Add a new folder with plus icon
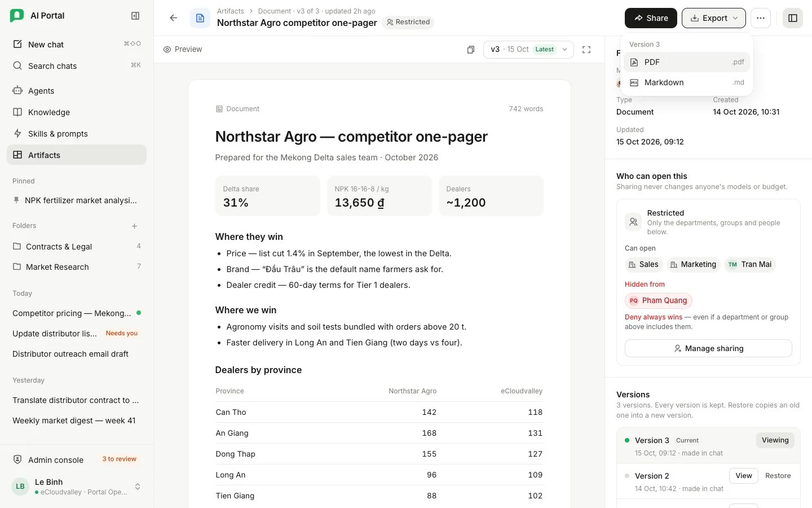 [135, 226]
